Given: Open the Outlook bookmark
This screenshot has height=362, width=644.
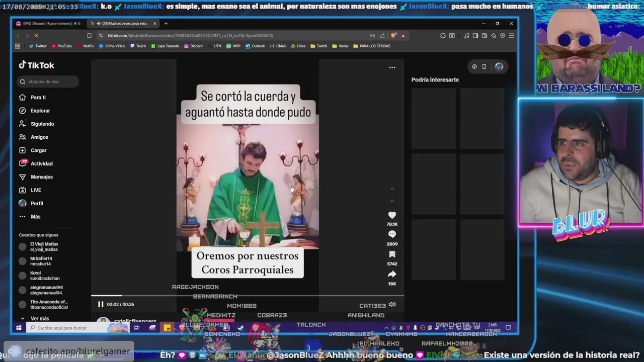Looking at the screenshot, I should pyautogui.click(x=255, y=46).
